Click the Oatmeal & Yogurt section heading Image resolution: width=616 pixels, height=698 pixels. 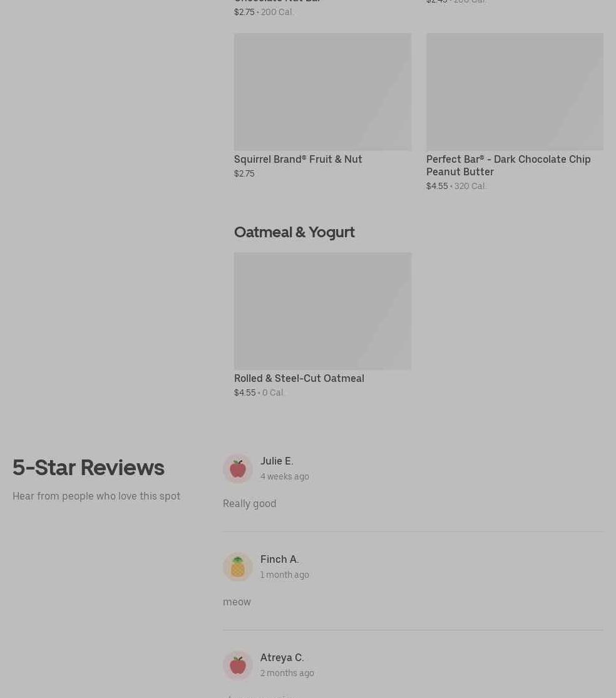[x=294, y=232]
